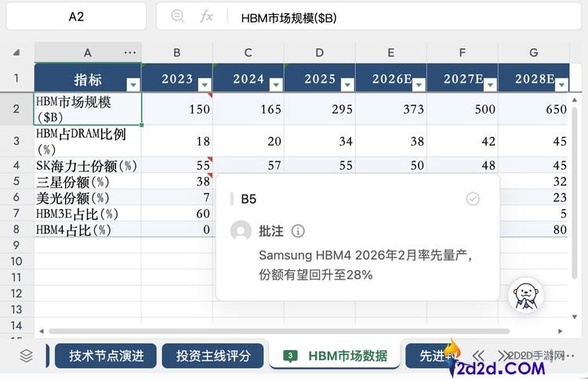Viewport: 588px width, 379px height.
Task: Select column F header
Action: pos(463,52)
